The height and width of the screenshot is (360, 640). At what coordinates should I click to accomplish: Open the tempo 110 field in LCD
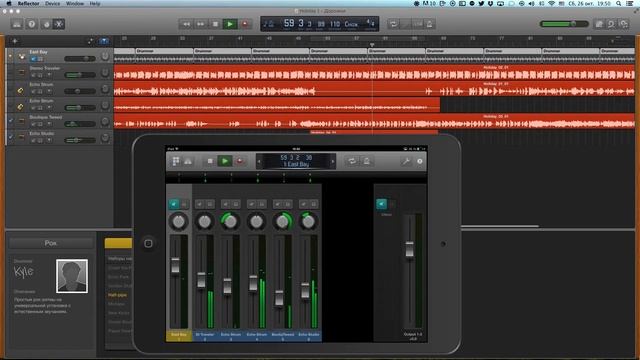click(335, 24)
